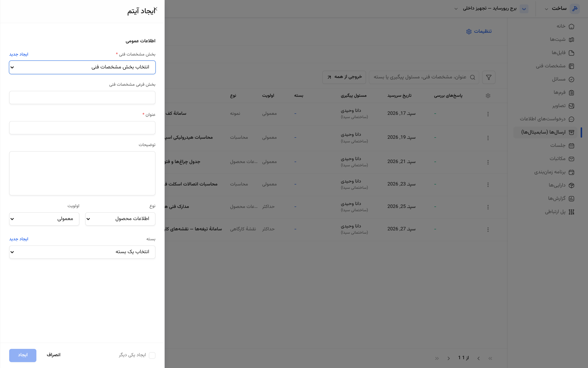Image resolution: width=588 pixels, height=368 pixels.
Task: Check the ایجاد یکی دیگر checkbox
Action: [x=152, y=355]
